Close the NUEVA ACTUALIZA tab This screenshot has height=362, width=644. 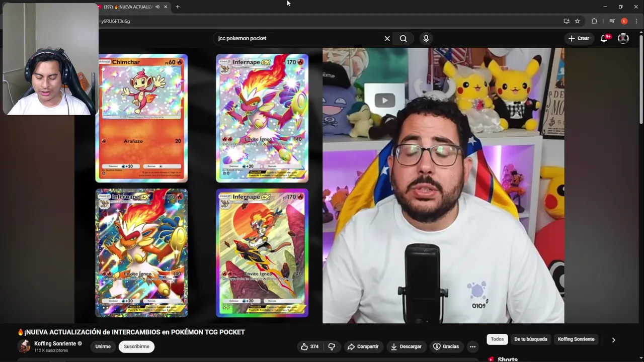(166, 7)
